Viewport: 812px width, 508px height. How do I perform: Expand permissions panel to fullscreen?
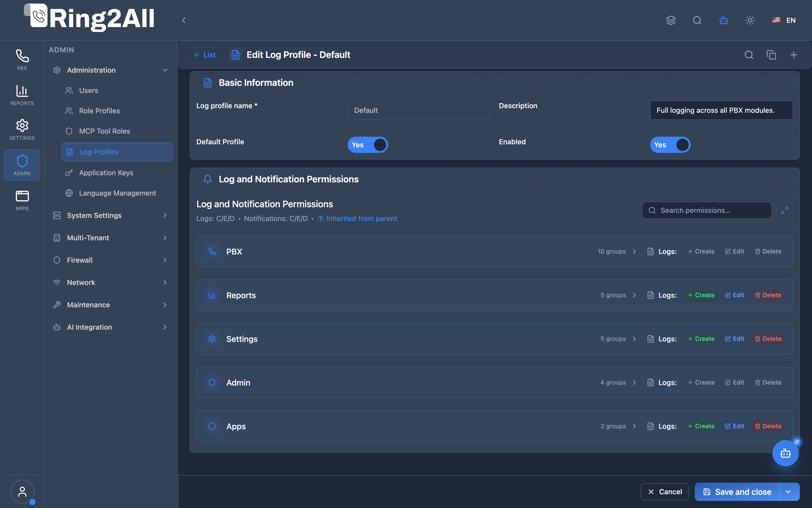pos(785,210)
